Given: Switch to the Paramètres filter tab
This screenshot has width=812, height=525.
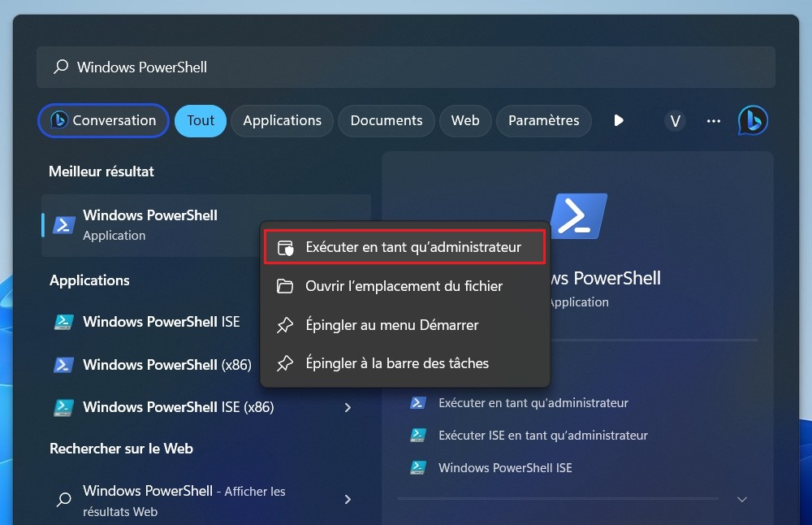Looking at the screenshot, I should [x=544, y=121].
